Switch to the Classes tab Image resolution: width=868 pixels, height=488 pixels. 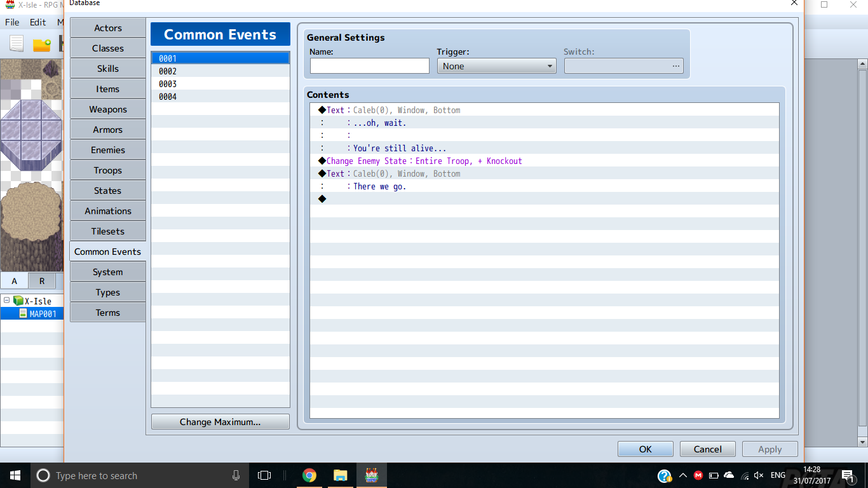click(x=108, y=48)
